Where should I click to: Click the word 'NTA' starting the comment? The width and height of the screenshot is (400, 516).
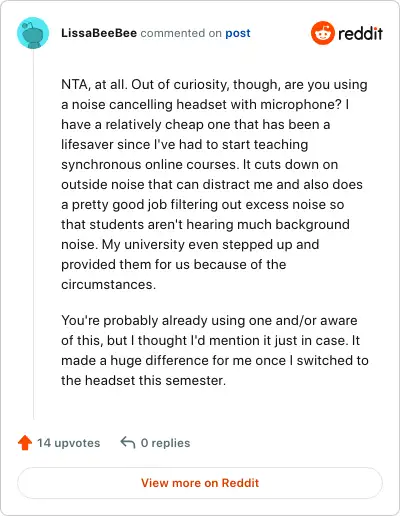(75, 84)
